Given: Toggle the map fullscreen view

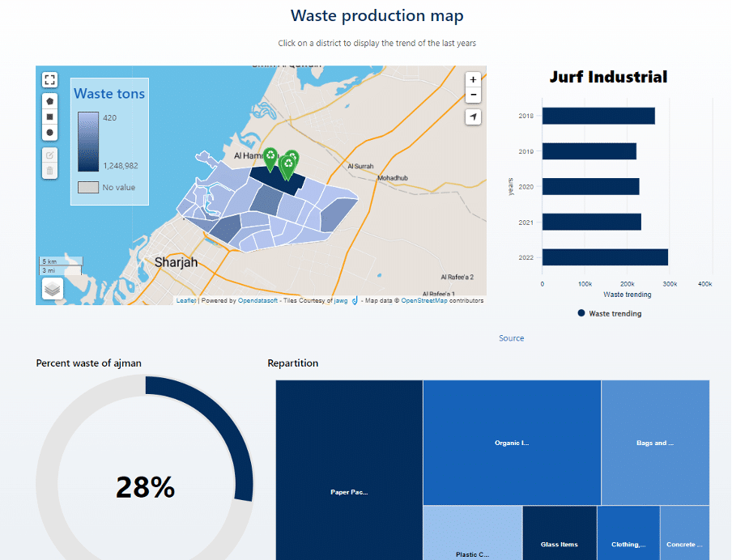Looking at the screenshot, I should tap(50, 79).
